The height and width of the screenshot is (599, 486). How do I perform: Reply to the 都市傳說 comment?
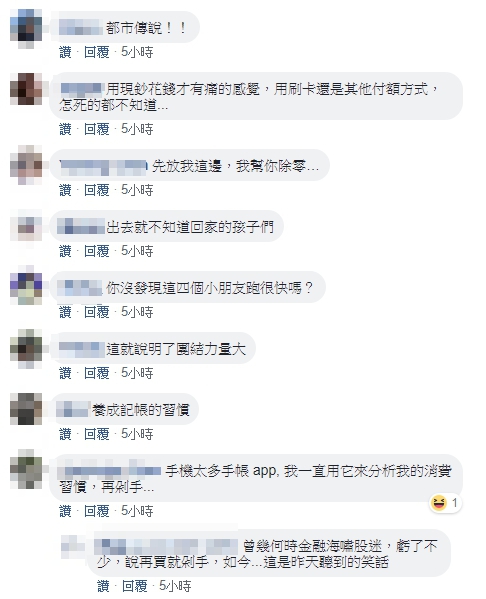(x=97, y=52)
